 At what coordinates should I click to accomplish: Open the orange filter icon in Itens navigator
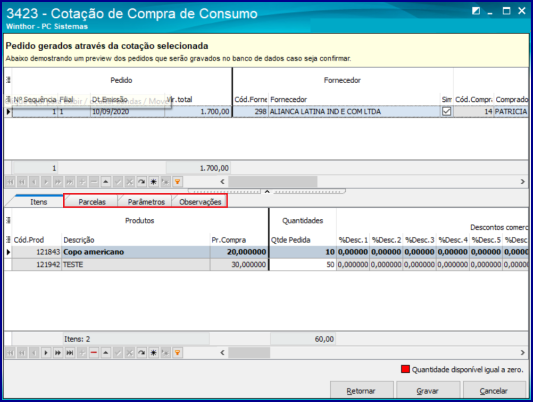pyautogui.click(x=177, y=353)
